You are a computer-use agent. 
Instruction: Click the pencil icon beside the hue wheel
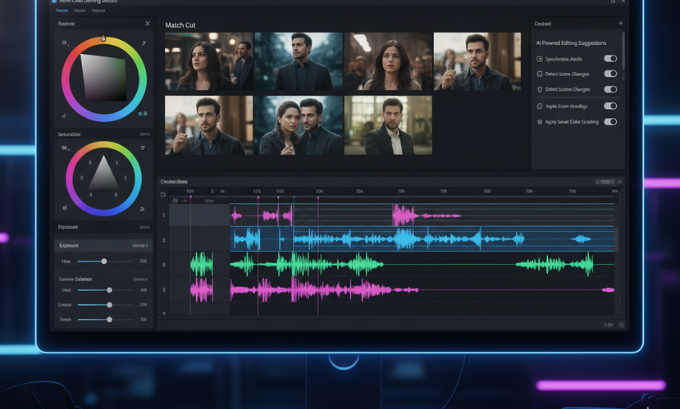click(144, 43)
